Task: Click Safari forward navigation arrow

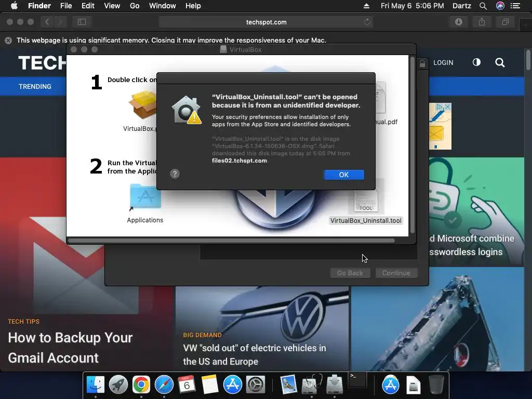Action: (60, 22)
